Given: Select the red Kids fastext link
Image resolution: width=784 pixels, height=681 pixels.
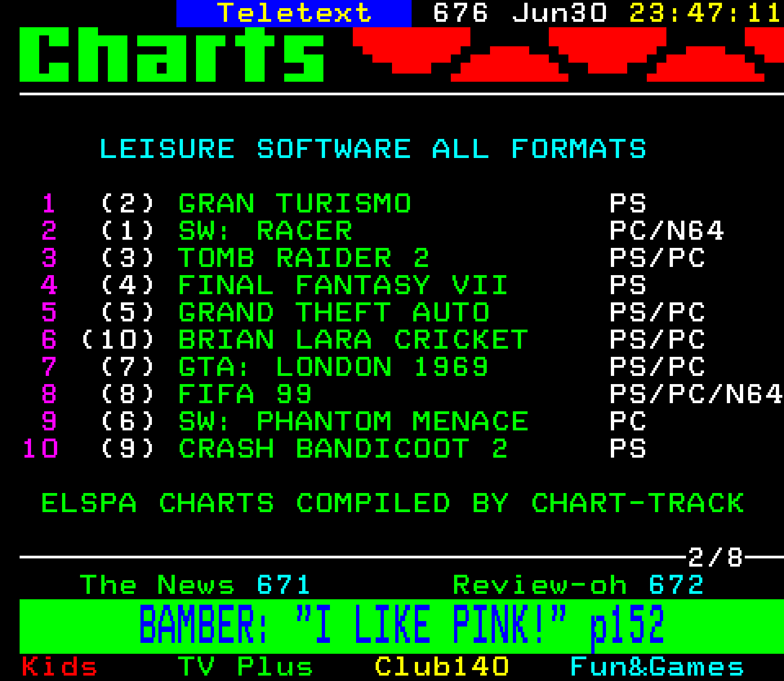Looking at the screenshot, I should (x=59, y=667).
